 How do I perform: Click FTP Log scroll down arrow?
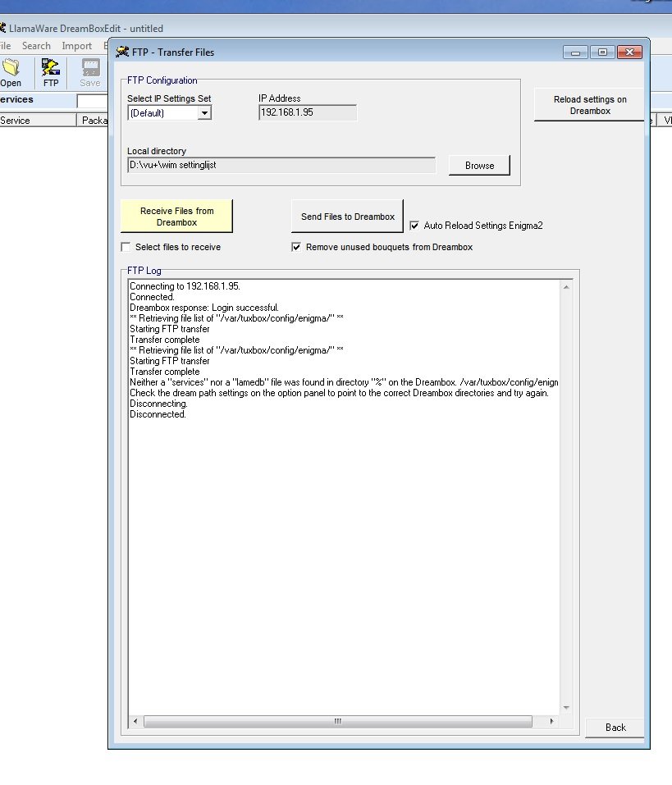[566, 707]
